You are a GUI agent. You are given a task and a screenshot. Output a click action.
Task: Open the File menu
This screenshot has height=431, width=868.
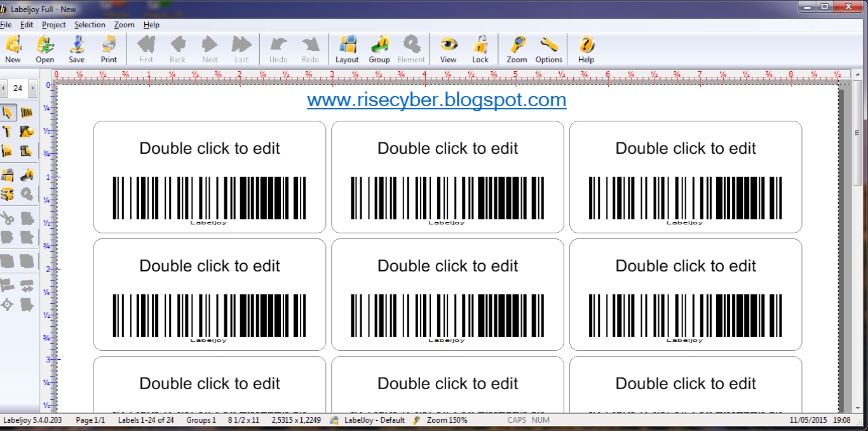(6, 25)
